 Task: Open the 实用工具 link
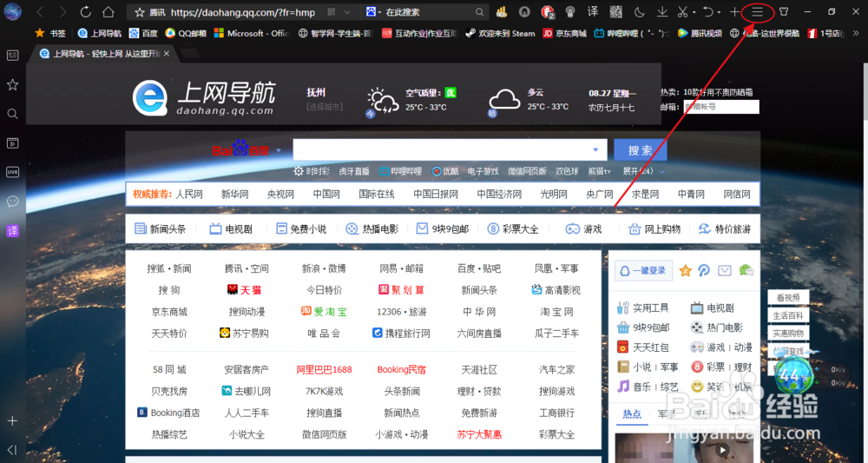pyautogui.click(x=643, y=308)
